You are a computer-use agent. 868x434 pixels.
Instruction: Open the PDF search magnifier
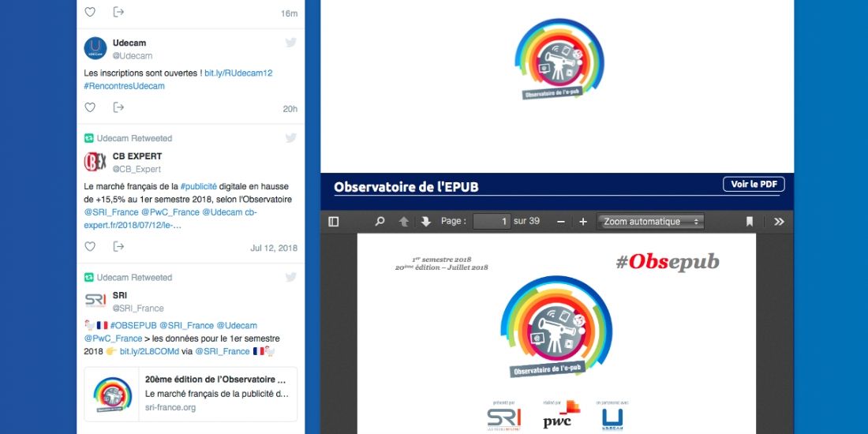click(x=380, y=222)
